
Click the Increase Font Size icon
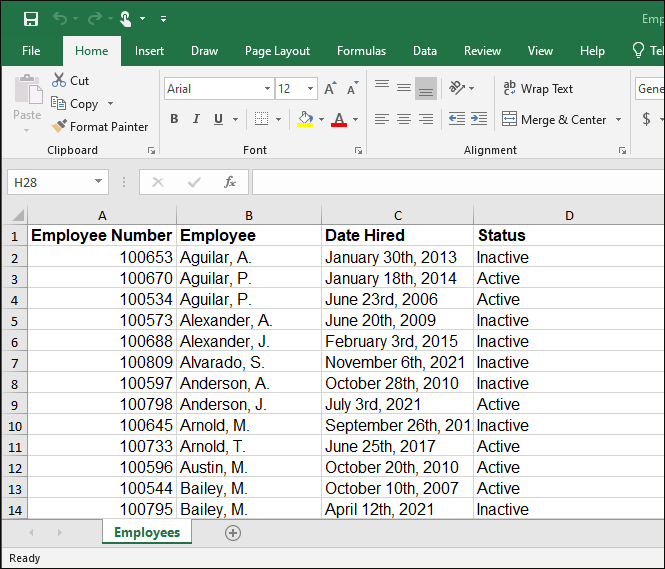(330, 89)
